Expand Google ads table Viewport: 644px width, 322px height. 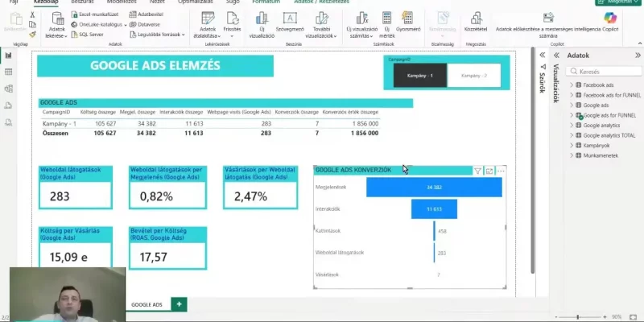[x=572, y=105]
